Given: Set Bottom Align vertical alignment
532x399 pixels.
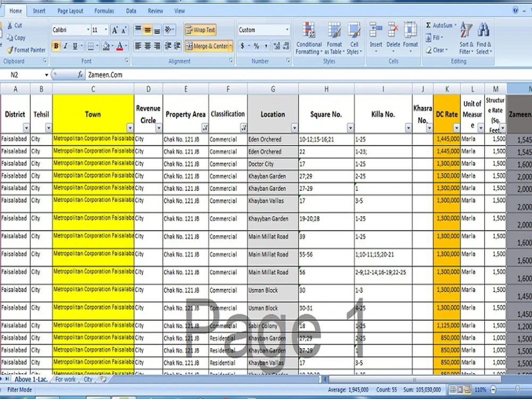Looking at the screenshot, I should coord(157,30).
